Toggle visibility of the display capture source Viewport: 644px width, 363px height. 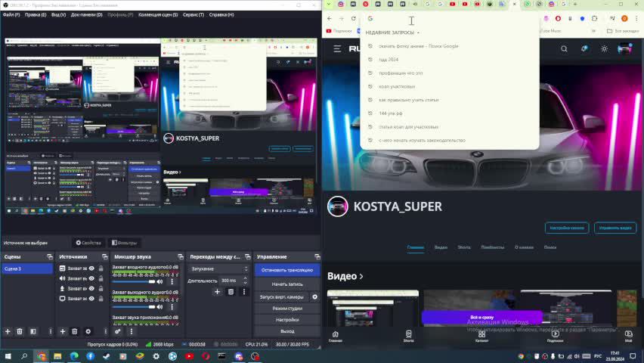pos(91,299)
